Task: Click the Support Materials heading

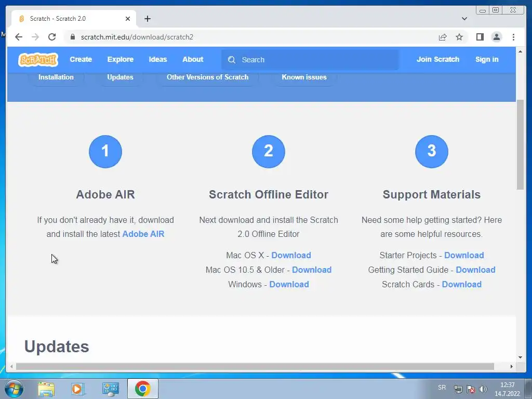Action: point(432,194)
